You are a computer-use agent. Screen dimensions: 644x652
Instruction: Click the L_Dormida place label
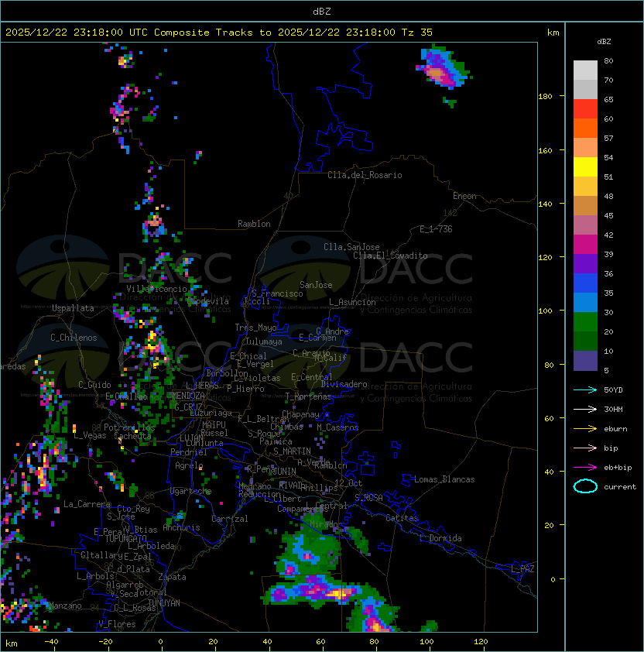coord(440,538)
